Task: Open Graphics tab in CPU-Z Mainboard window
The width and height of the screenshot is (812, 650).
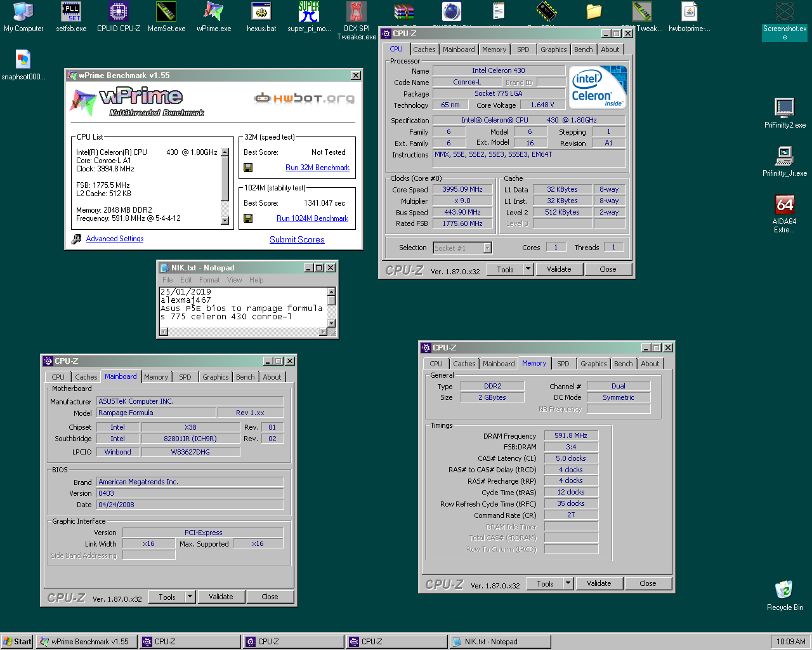Action: [216, 377]
